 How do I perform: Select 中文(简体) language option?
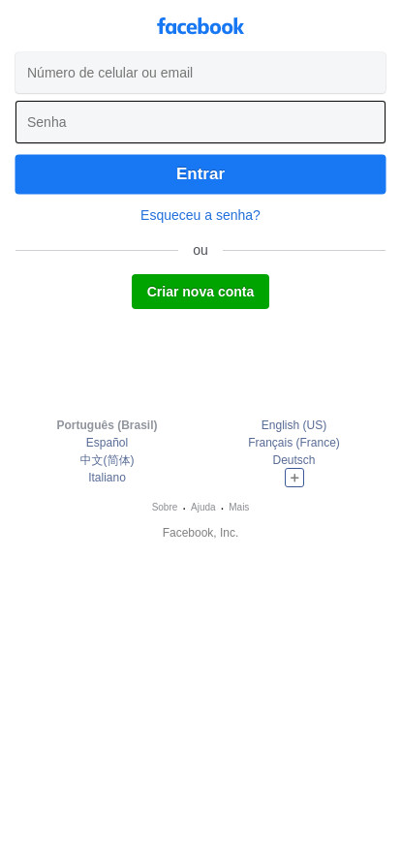tap(107, 460)
